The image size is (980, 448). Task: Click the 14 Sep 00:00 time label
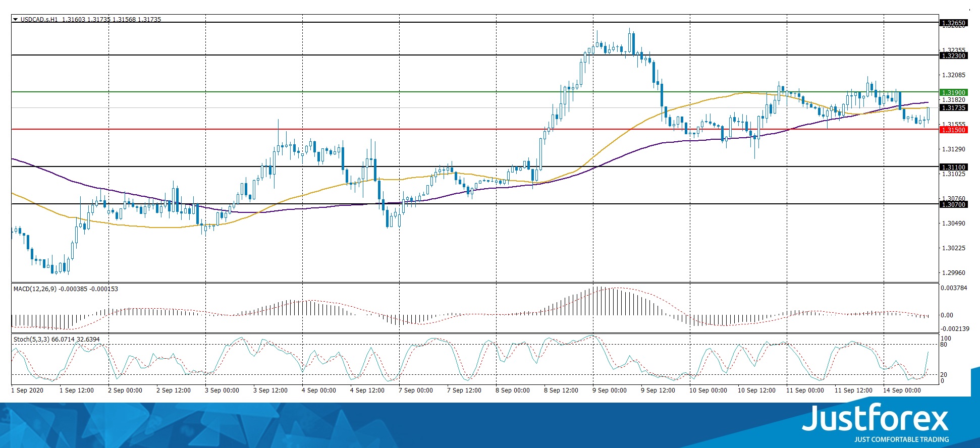tap(902, 390)
